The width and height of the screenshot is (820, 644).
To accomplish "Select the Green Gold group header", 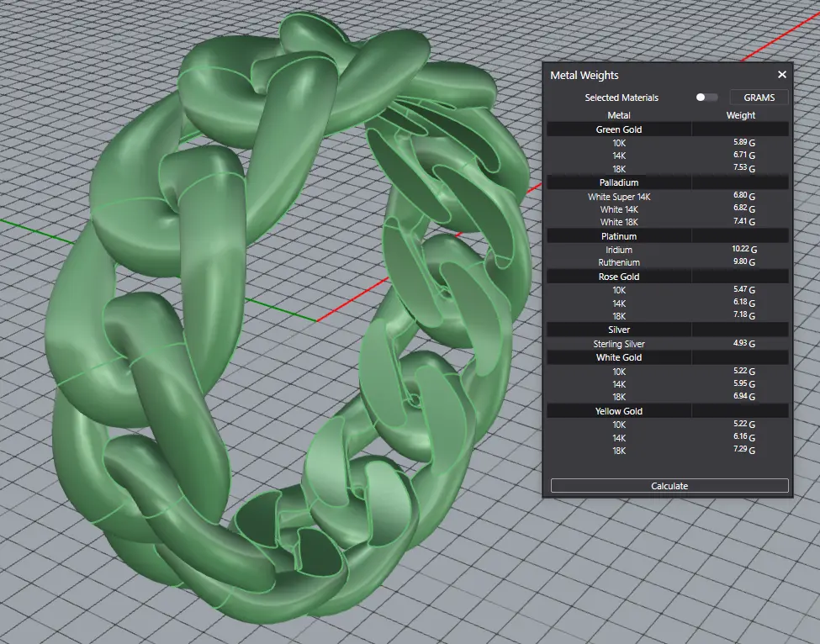I will click(619, 129).
